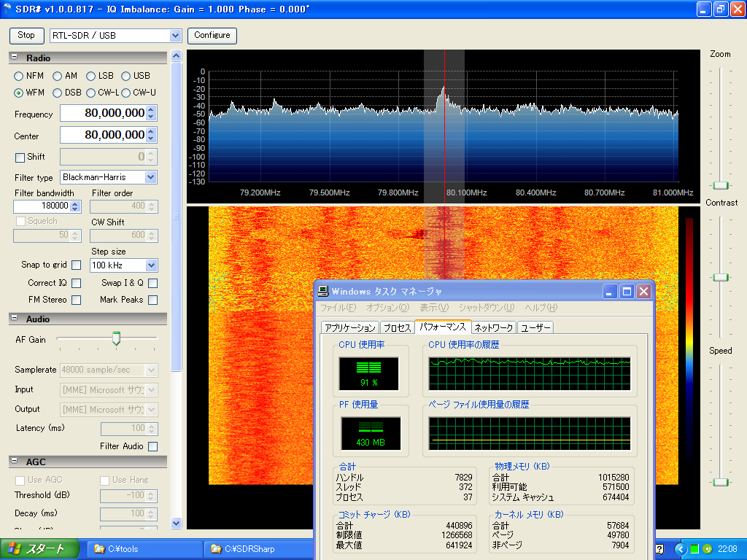
Task: Switch to the プロセス tab
Action: (x=397, y=327)
